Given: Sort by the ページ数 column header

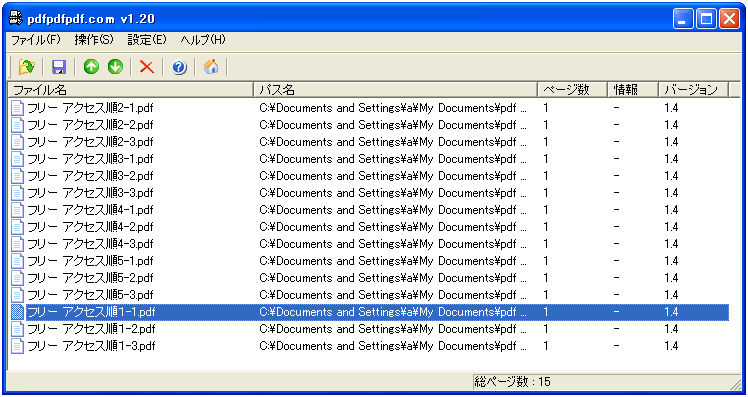Looking at the screenshot, I should tap(572, 90).
